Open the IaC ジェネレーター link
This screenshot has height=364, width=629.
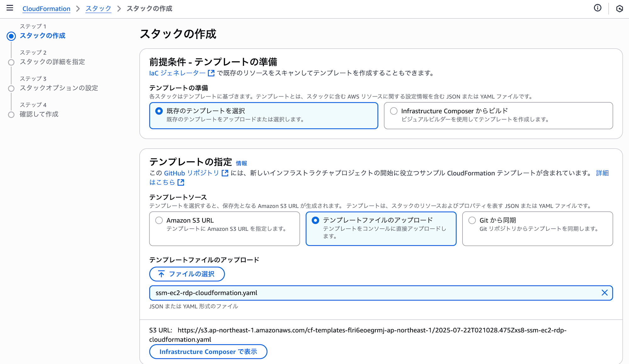click(177, 73)
